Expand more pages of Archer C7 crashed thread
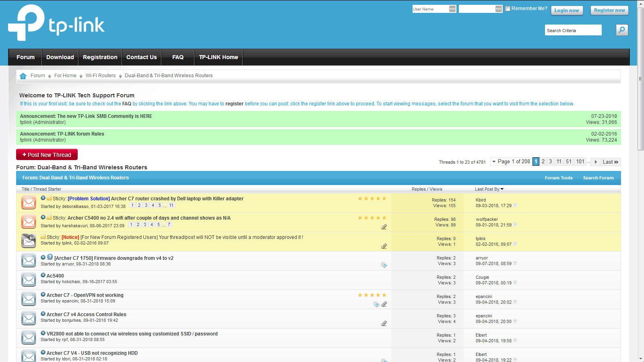644x362 pixels. tap(165, 206)
